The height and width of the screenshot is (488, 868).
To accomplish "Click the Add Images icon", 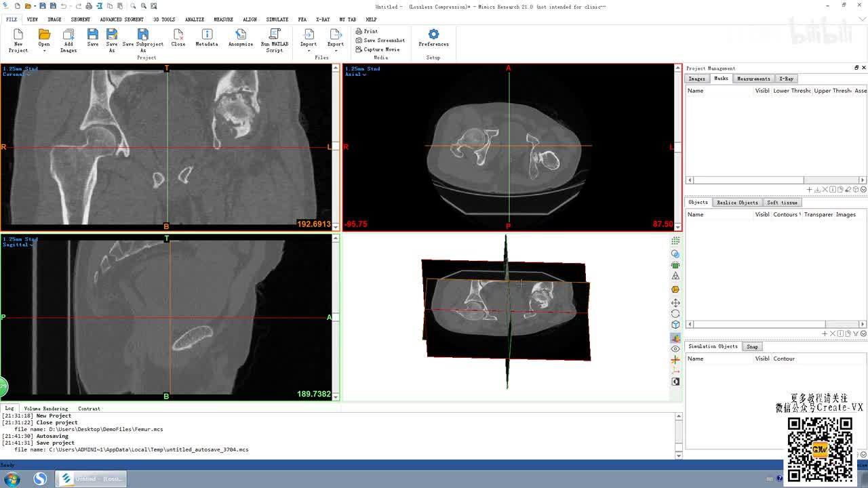I will (68, 35).
